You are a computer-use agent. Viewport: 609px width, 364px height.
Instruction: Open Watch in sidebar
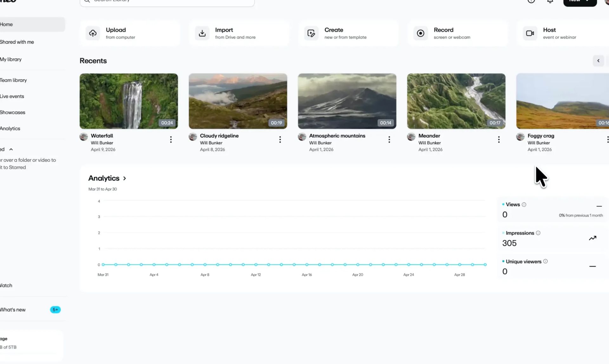[x=6, y=285]
